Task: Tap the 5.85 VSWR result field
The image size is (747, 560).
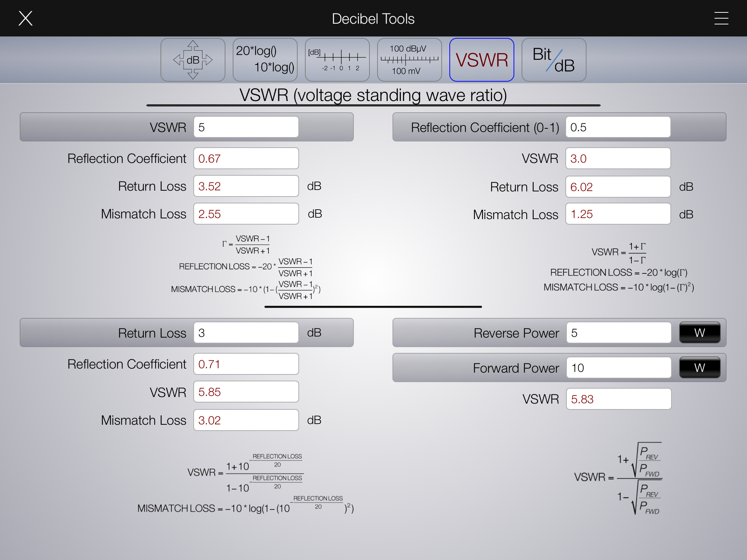Action: pyautogui.click(x=246, y=392)
